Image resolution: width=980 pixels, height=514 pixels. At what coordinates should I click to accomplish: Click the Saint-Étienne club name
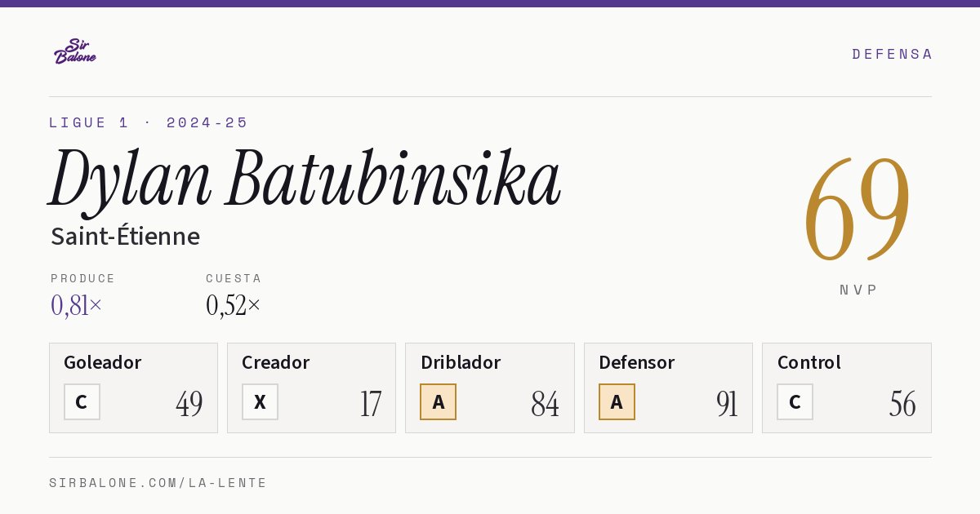point(125,236)
